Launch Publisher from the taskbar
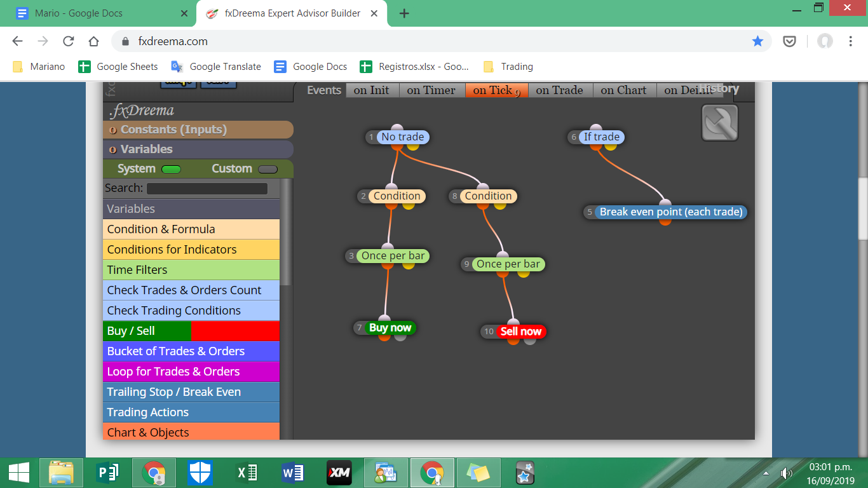 (x=107, y=473)
